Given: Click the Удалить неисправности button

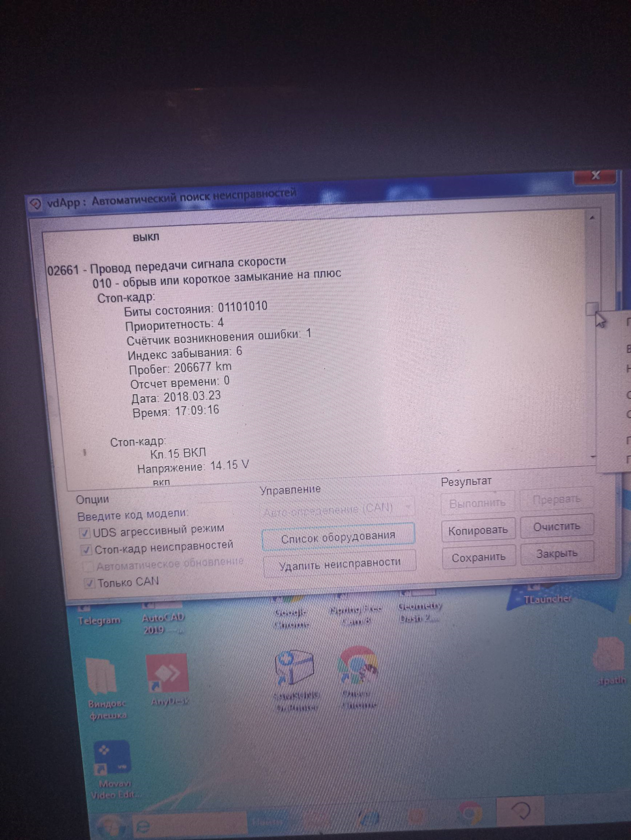Looking at the screenshot, I should coord(340,563).
